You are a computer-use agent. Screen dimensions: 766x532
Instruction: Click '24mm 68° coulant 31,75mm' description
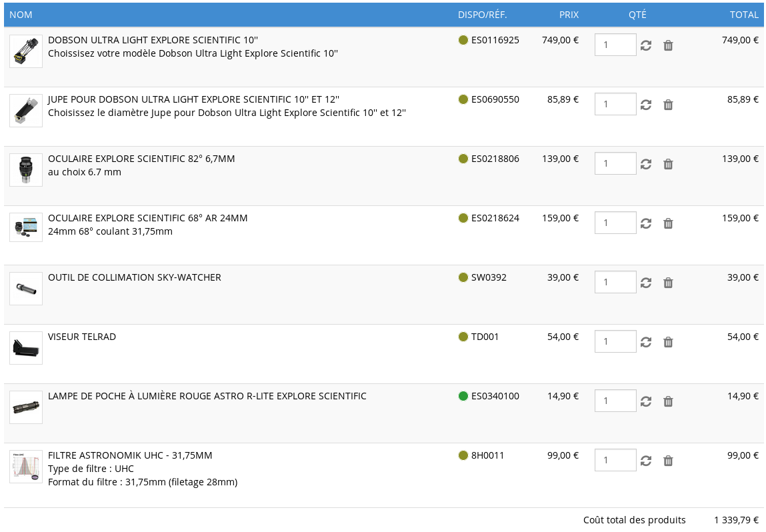(110, 231)
